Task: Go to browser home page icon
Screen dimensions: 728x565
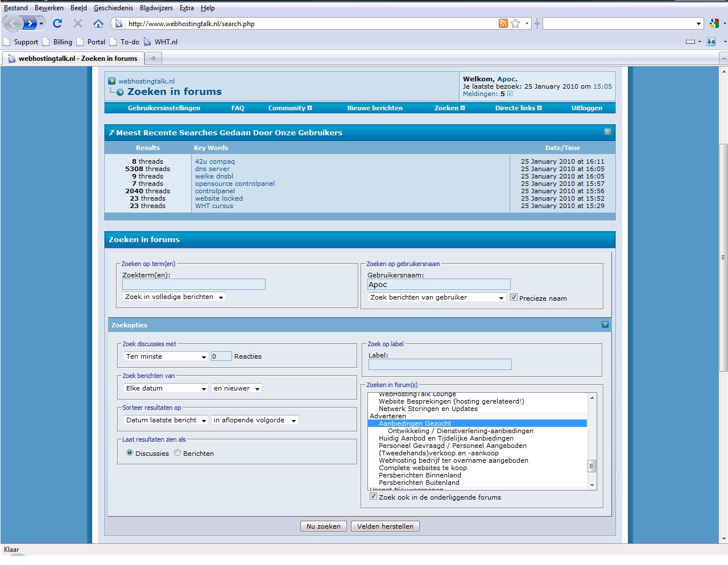Action: click(98, 23)
